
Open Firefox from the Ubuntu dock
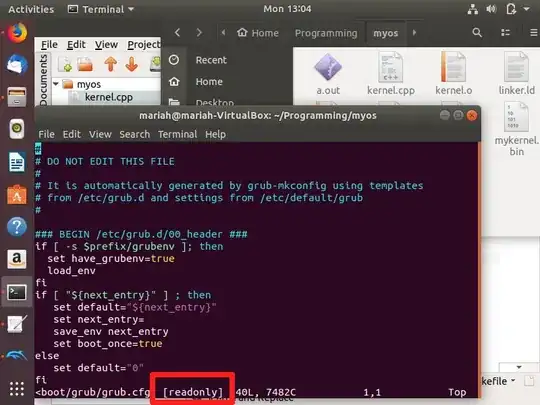pyautogui.click(x=17, y=33)
